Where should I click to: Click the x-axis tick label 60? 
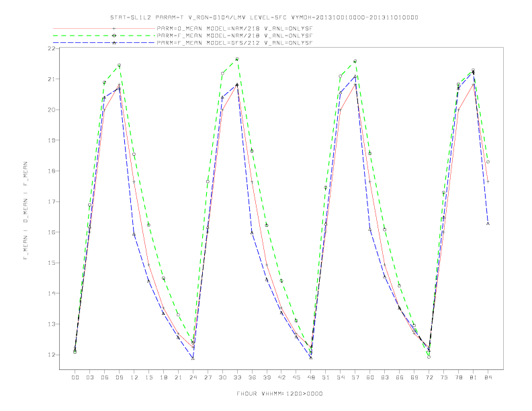pyautogui.click(x=370, y=377)
